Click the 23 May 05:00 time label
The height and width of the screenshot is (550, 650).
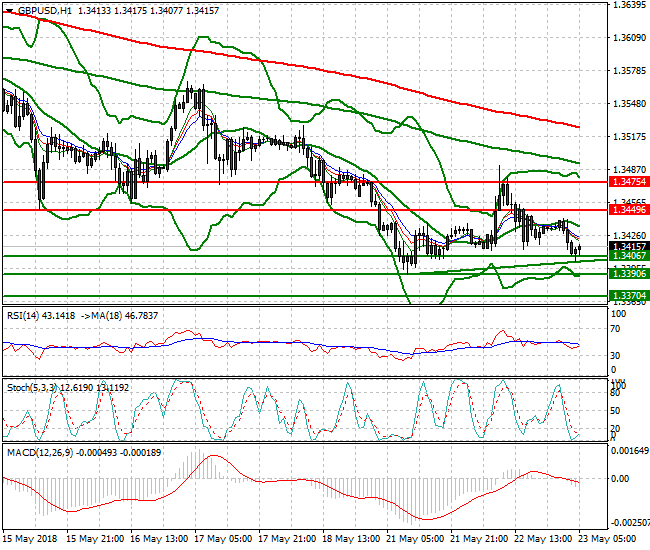click(x=607, y=539)
